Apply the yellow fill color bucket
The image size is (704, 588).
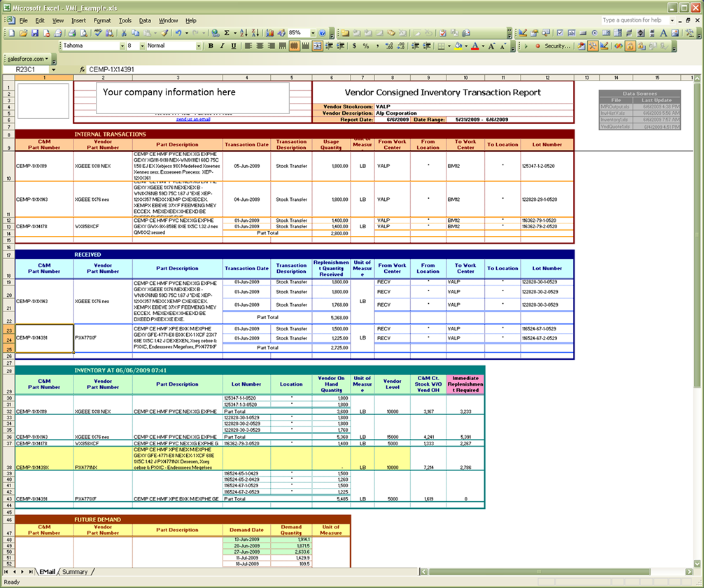tap(458, 45)
